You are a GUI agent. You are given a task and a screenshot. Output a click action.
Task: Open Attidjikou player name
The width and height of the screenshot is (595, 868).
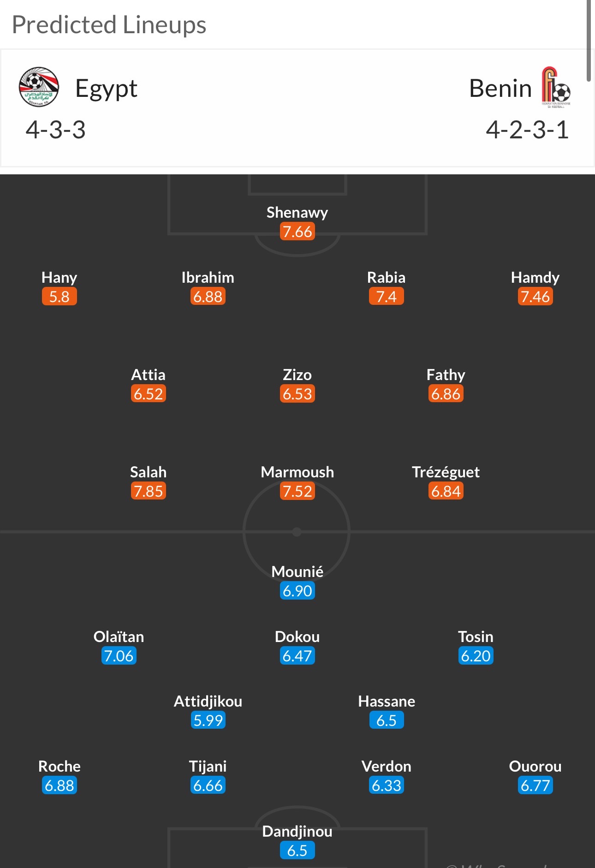click(208, 701)
